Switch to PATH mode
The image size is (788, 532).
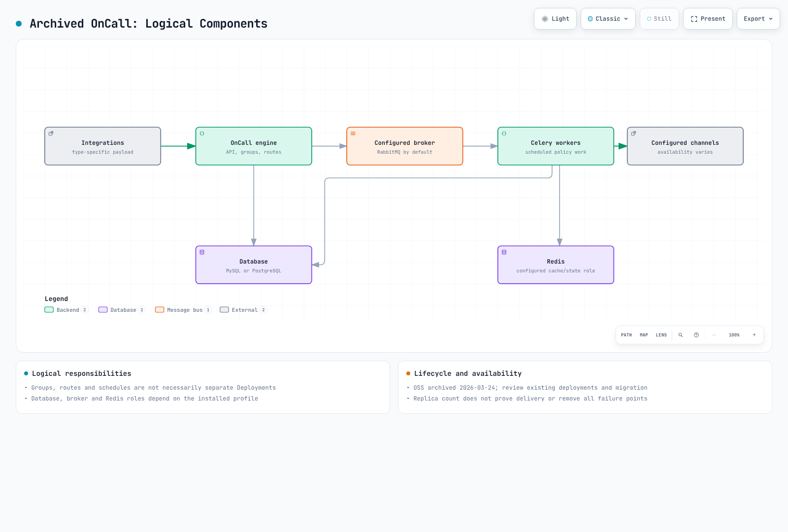[x=626, y=335]
